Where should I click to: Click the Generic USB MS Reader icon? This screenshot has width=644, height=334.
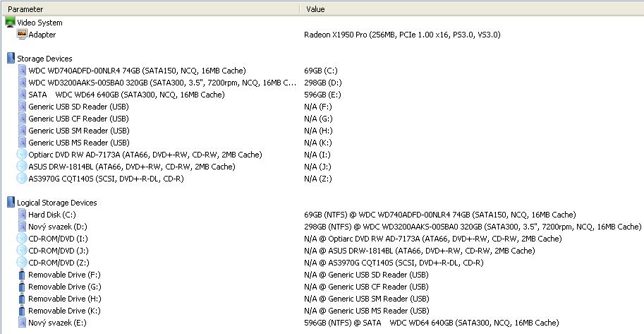click(22, 143)
